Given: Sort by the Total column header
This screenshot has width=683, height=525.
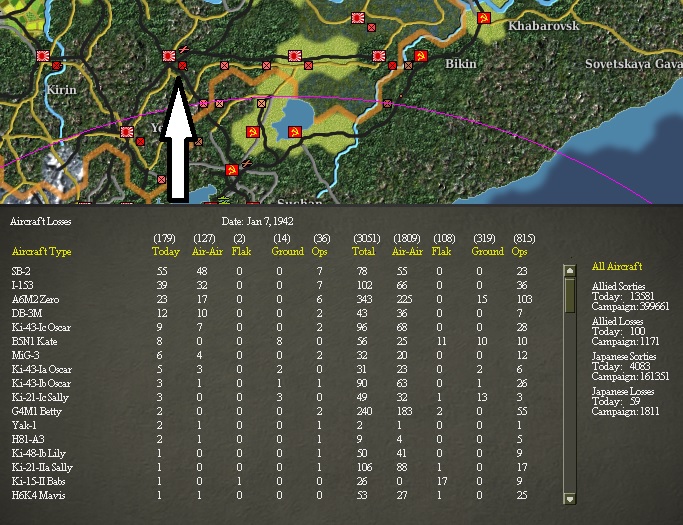Looking at the screenshot, I should click(x=363, y=251).
